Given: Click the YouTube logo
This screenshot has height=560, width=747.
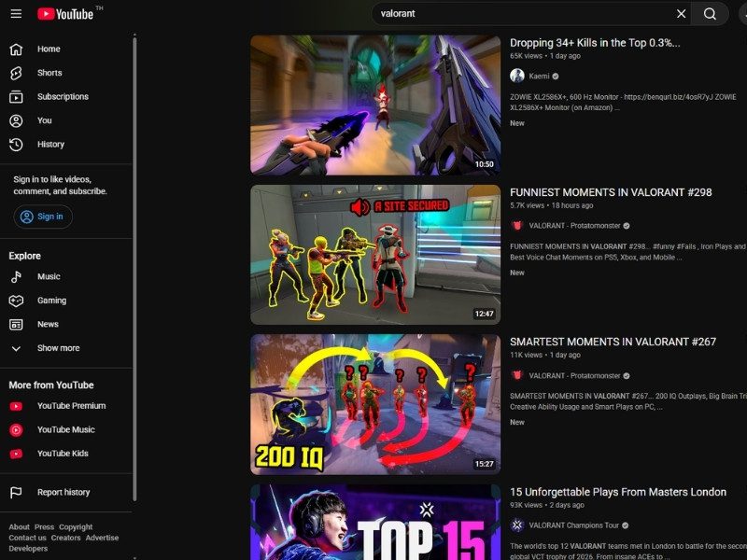Looking at the screenshot, I should 65,14.
